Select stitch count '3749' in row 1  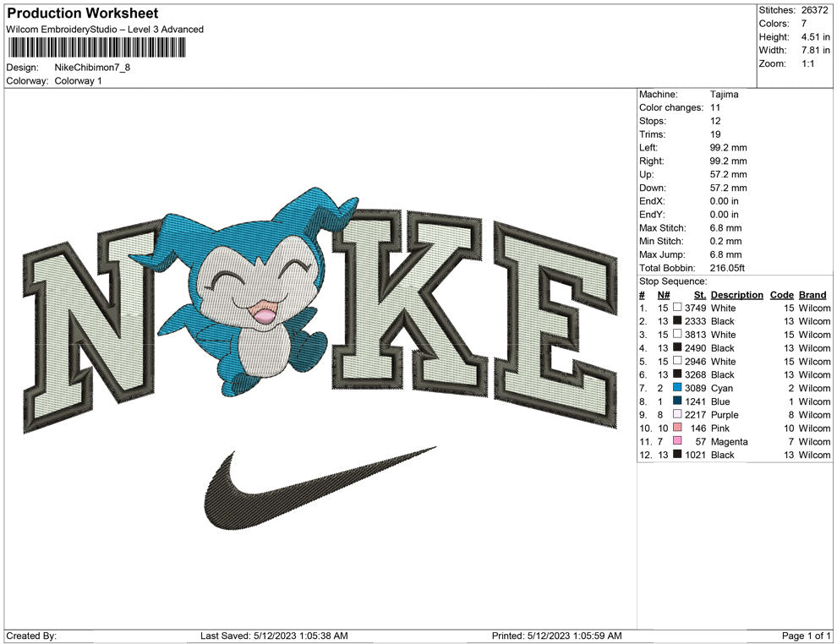tap(696, 308)
